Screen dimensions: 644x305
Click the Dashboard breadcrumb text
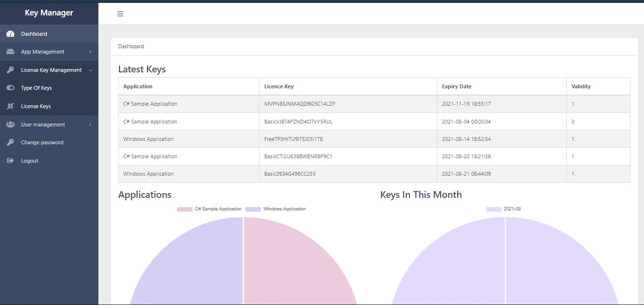point(131,46)
